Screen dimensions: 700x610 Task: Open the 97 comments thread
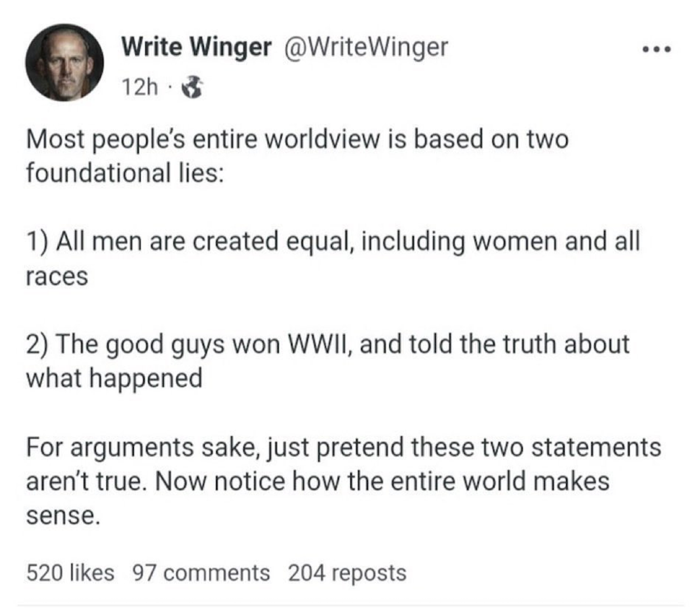point(200,573)
